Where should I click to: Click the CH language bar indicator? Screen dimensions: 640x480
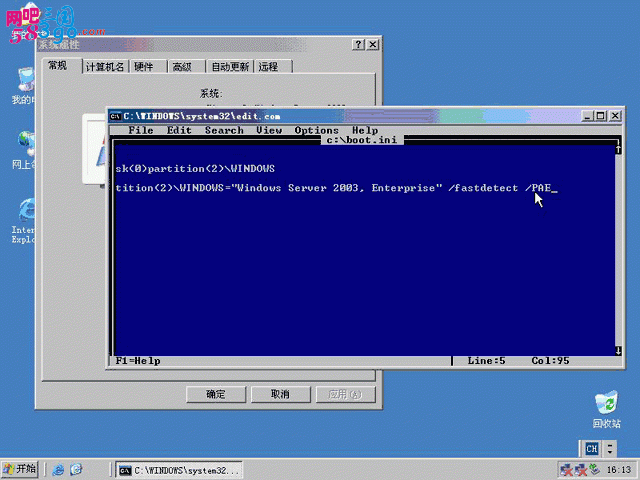coord(591,449)
